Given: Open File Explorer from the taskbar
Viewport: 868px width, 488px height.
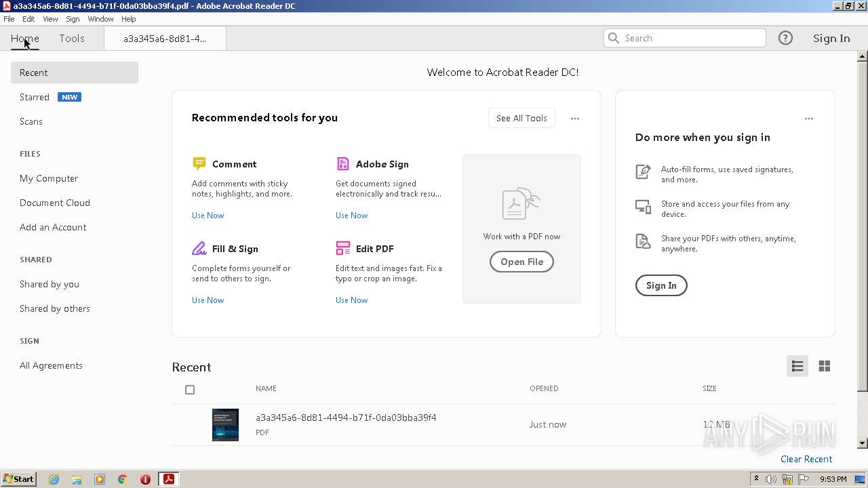Looking at the screenshot, I should [77, 479].
